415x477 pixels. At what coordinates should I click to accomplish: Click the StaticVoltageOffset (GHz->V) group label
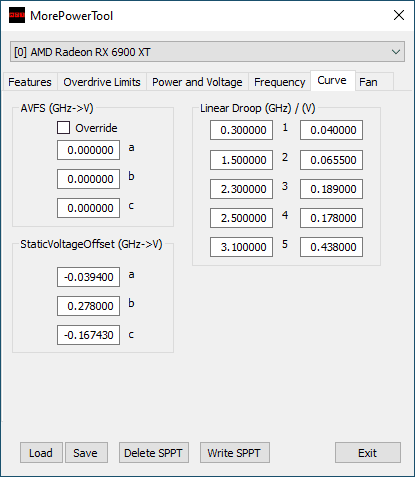pyautogui.click(x=91, y=244)
